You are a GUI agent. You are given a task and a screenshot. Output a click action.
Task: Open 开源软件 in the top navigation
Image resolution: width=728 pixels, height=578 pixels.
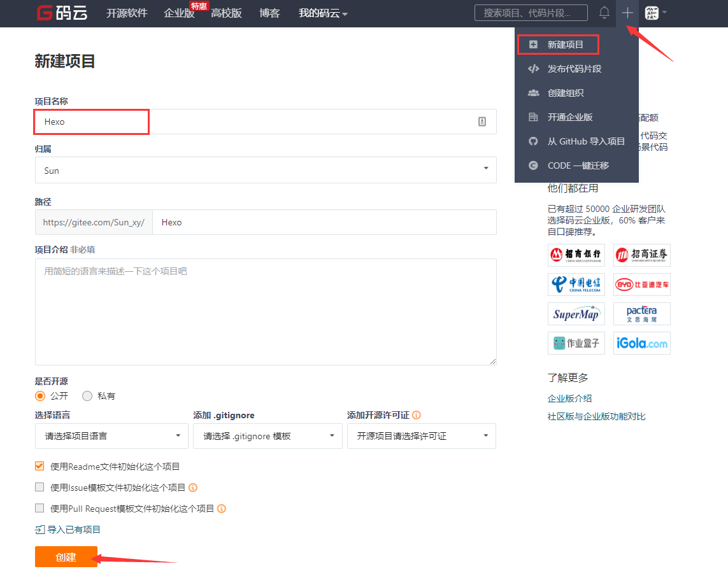tap(127, 13)
